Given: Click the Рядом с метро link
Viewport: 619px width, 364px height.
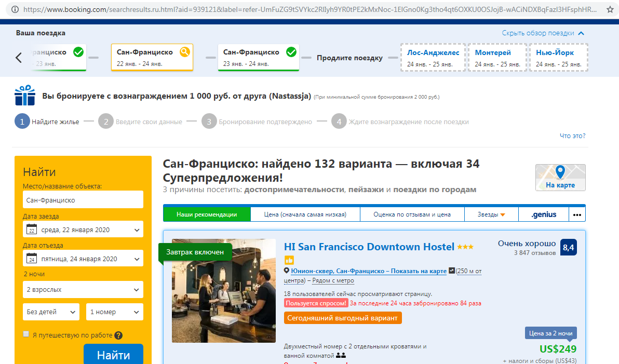Looking at the screenshot, I should pos(333,280).
